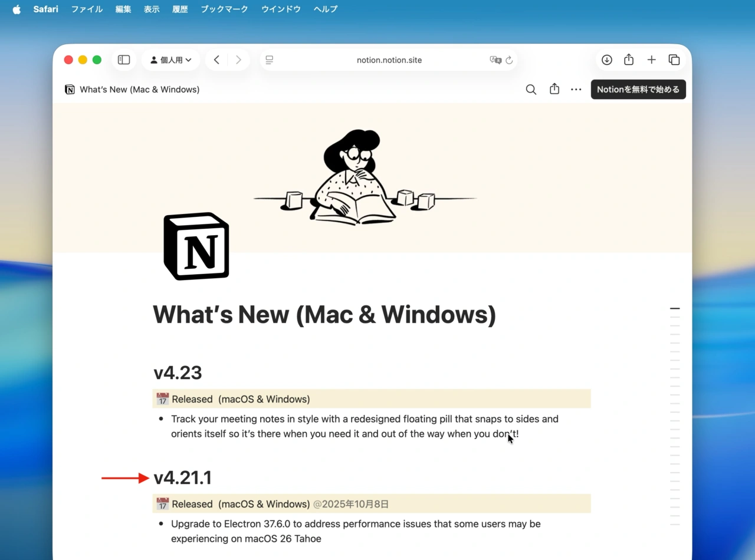Collapse the page outline with the dash control
This screenshot has height=560, width=755.
(674, 308)
